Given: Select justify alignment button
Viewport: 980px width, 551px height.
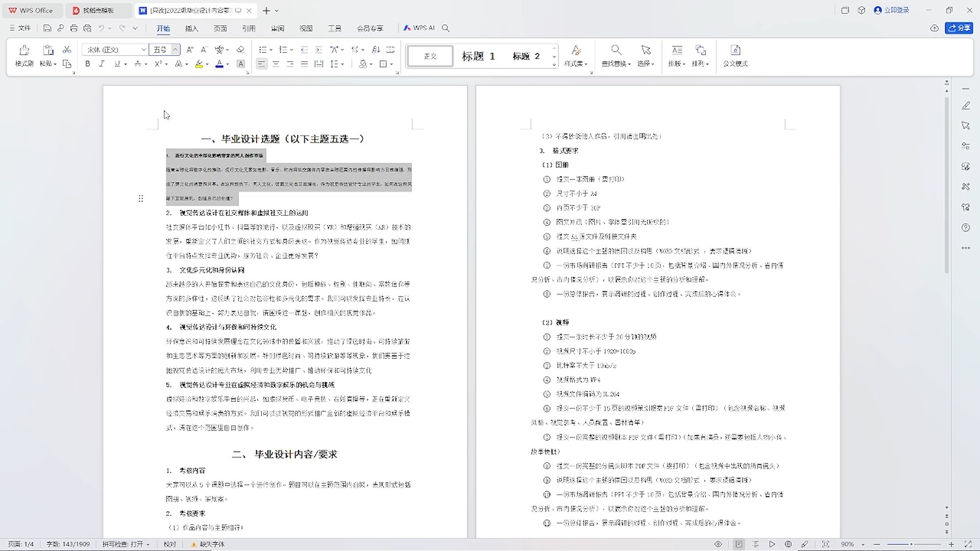Looking at the screenshot, I should pos(305,64).
